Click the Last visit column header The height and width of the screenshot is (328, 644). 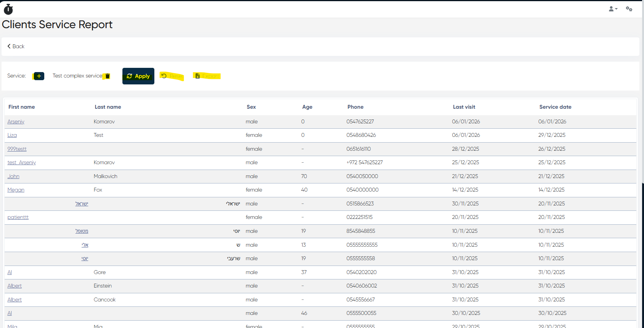pyautogui.click(x=464, y=107)
